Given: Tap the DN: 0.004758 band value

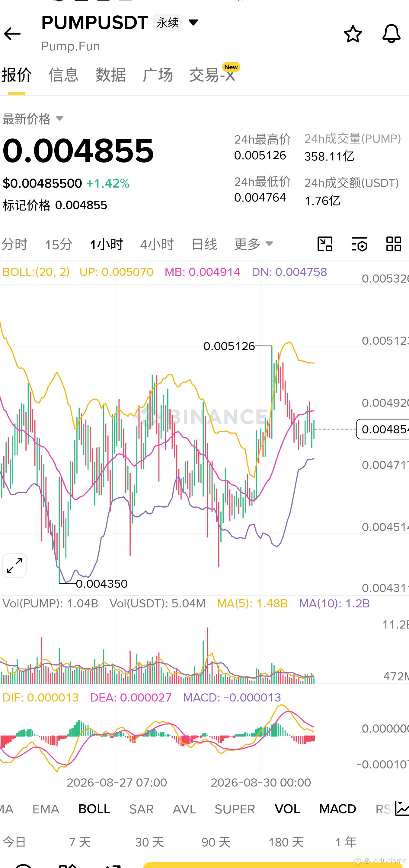Looking at the screenshot, I should [289, 272].
